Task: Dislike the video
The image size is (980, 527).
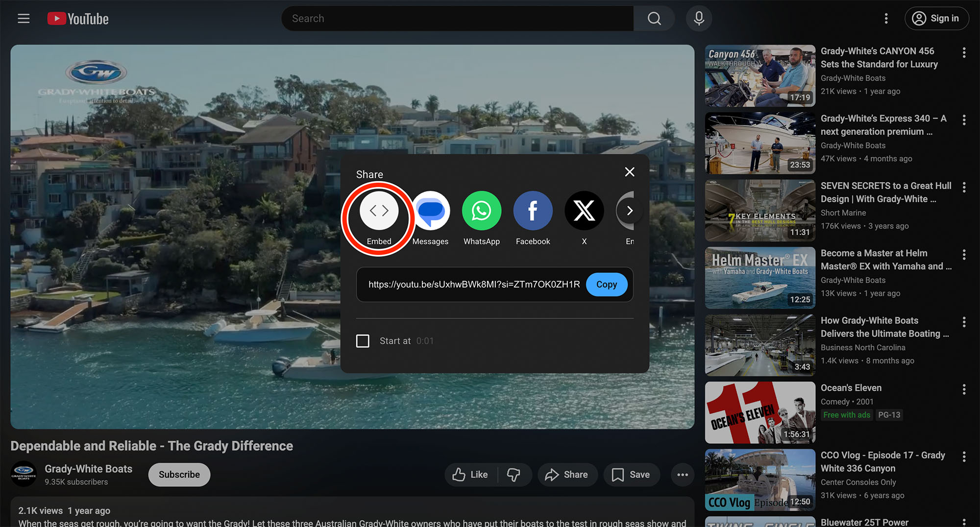Action: pyautogui.click(x=514, y=475)
